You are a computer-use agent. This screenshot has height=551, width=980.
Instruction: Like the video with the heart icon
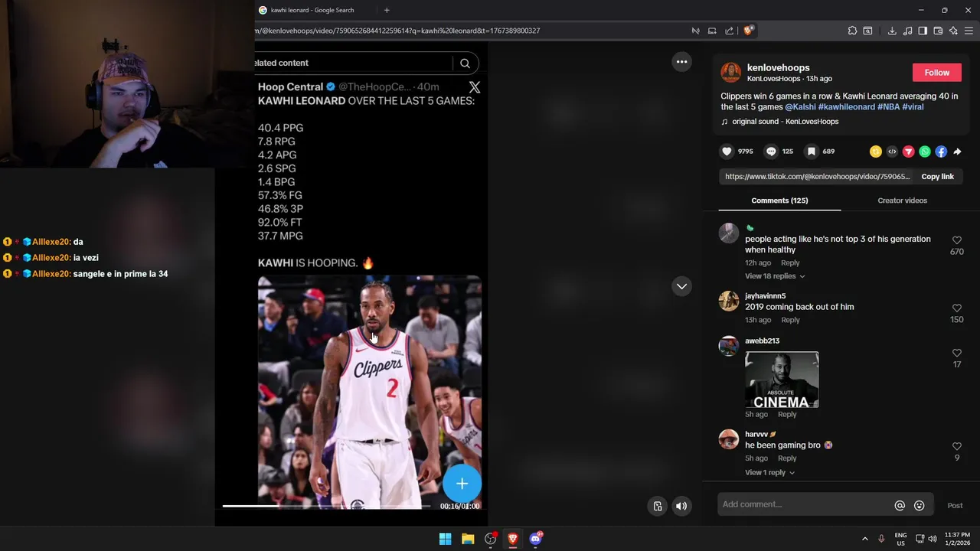(x=727, y=152)
